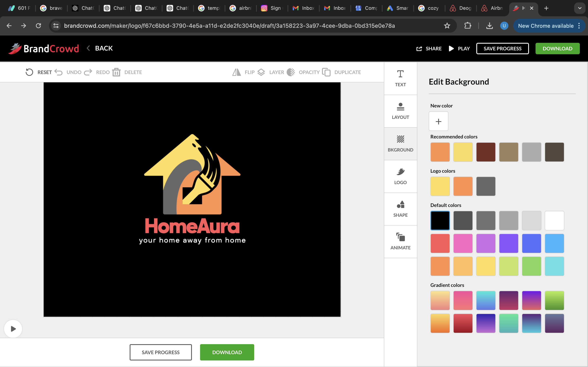Click the green DOWNLOAD button below canvas

click(227, 352)
